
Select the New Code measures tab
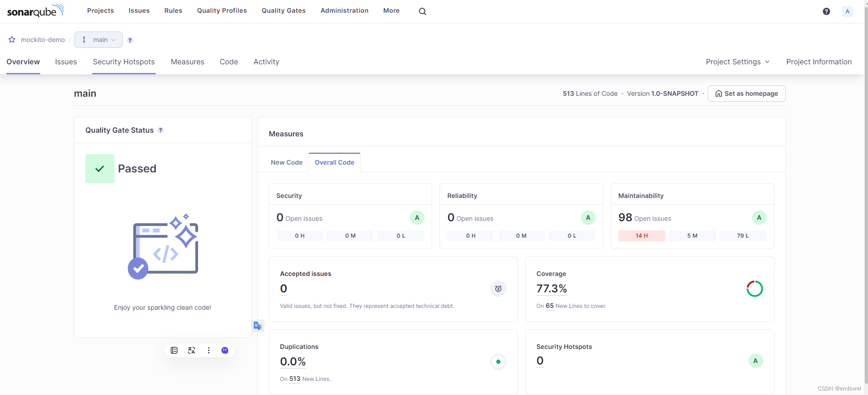click(287, 162)
